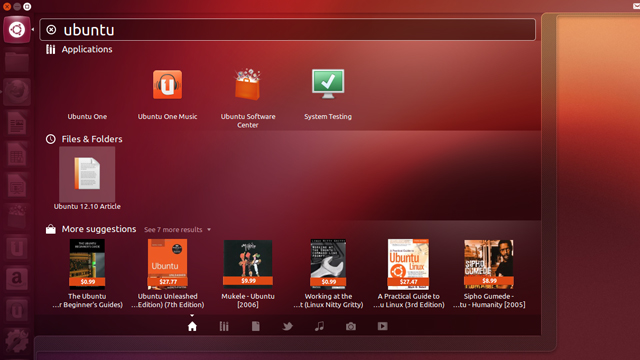Open Sipho Gumede Humanity [2005] album
This screenshot has height=360, width=640.
pyautogui.click(x=489, y=273)
